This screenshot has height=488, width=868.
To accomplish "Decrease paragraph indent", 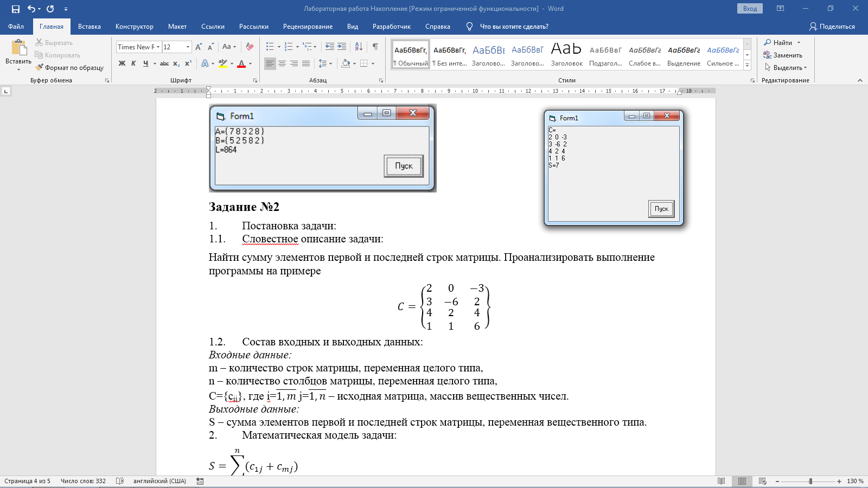I will [x=329, y=47].
